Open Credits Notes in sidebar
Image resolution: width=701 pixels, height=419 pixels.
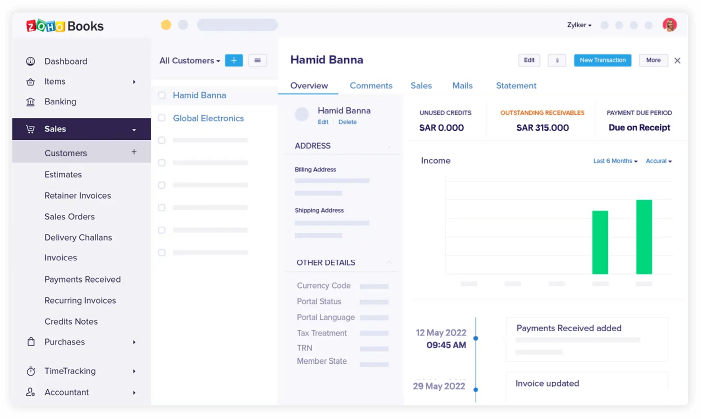[x=71, y=322]
